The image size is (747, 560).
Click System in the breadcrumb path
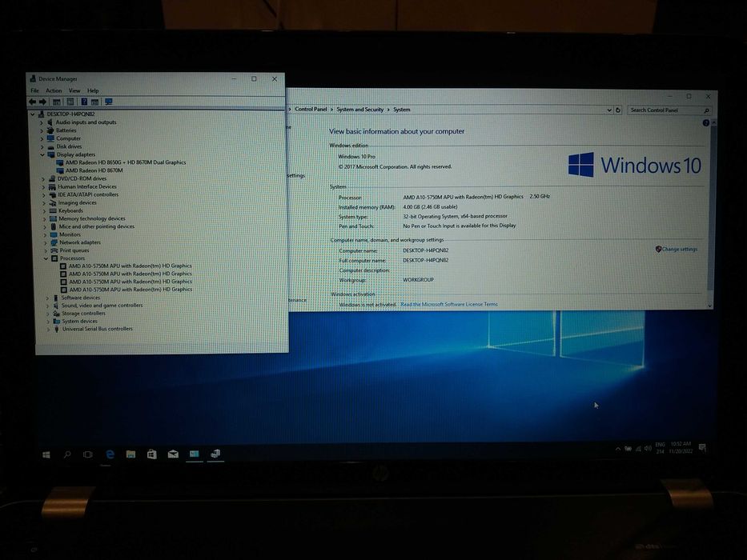(x=402, y=110)
